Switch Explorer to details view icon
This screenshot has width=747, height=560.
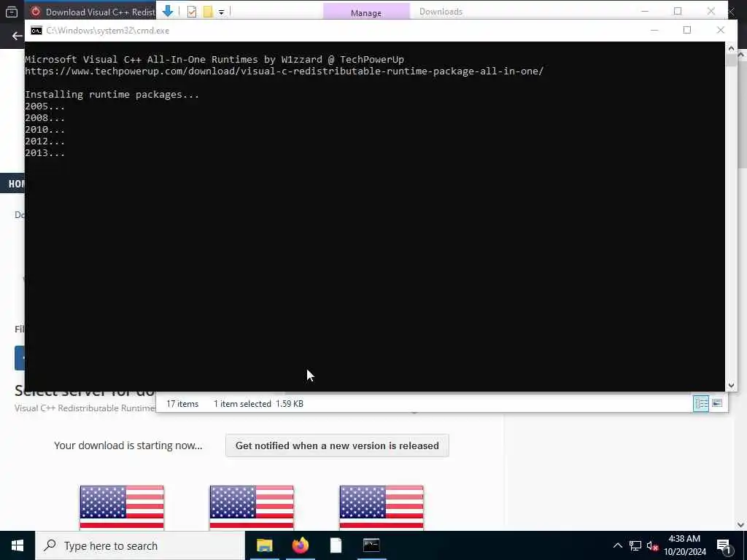701,404
